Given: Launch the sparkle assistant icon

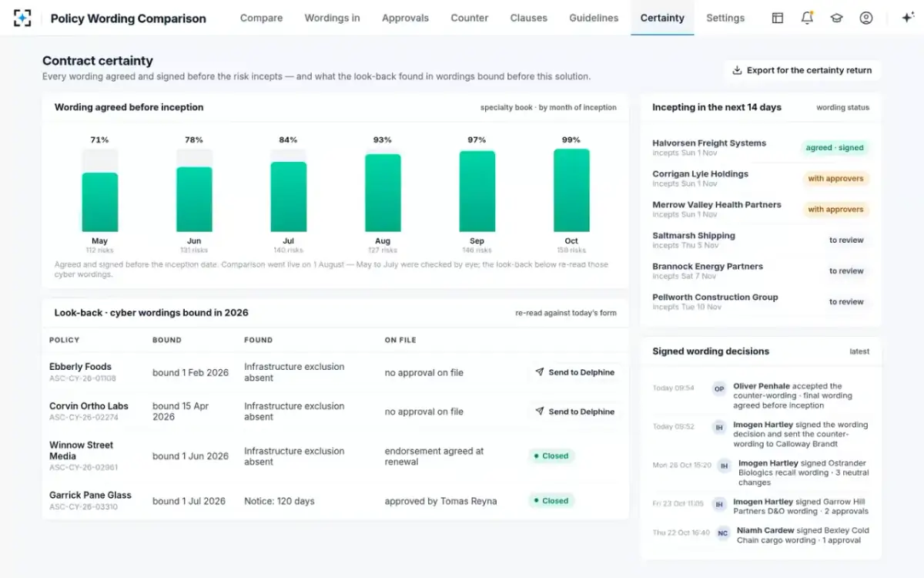Looking at the screenshot, I should 907,18.
